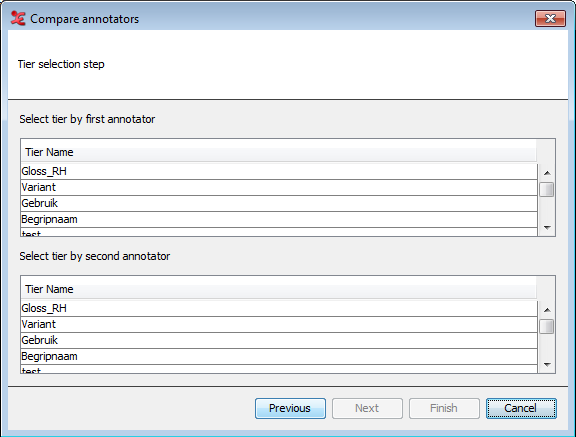Click the ELAN app icon in title bar
The height and width of the screenshot is (437, 576).
pyautogui.click(x=18, y=18)
